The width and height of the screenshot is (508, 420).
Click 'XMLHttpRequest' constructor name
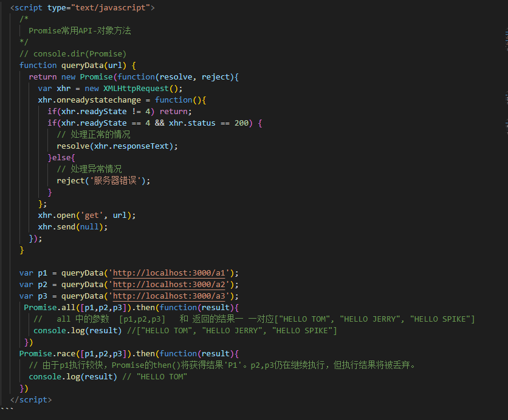[136, 89]
